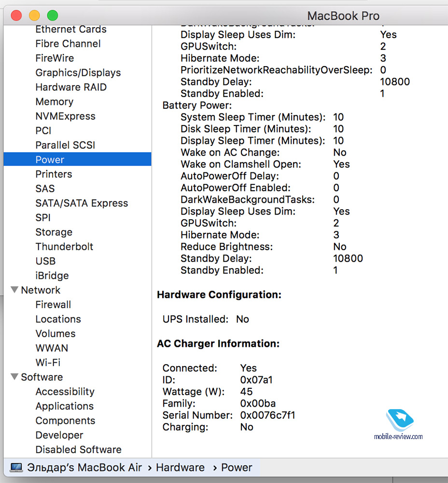Select the Network category label
This screenshot has width=448, height=483.
[41, 290]
